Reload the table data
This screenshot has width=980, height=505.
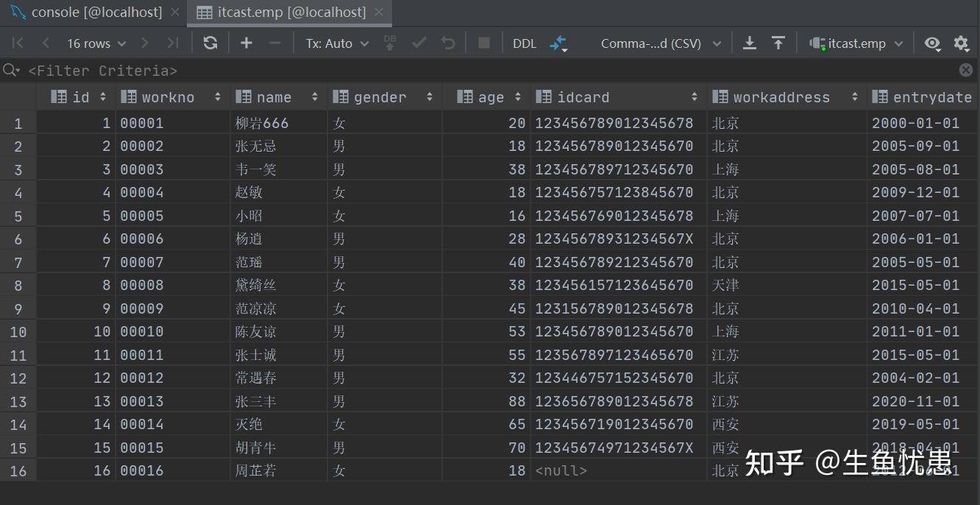coord(210,43)
